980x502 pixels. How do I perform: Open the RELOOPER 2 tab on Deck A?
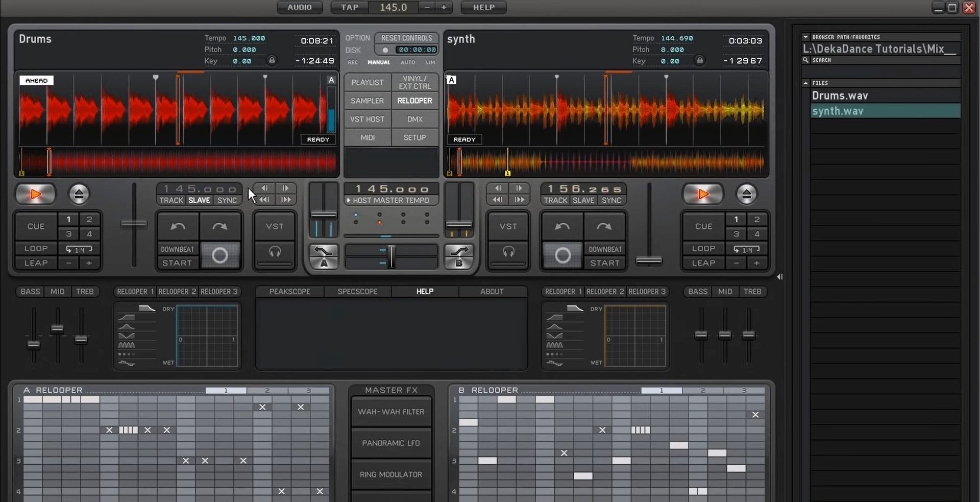coord(177,291)
